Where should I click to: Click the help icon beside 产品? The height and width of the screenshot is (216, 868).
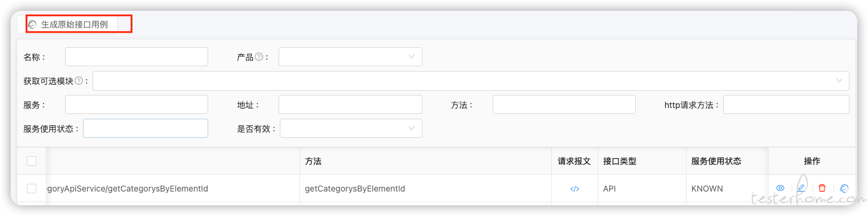coord(259,57)
